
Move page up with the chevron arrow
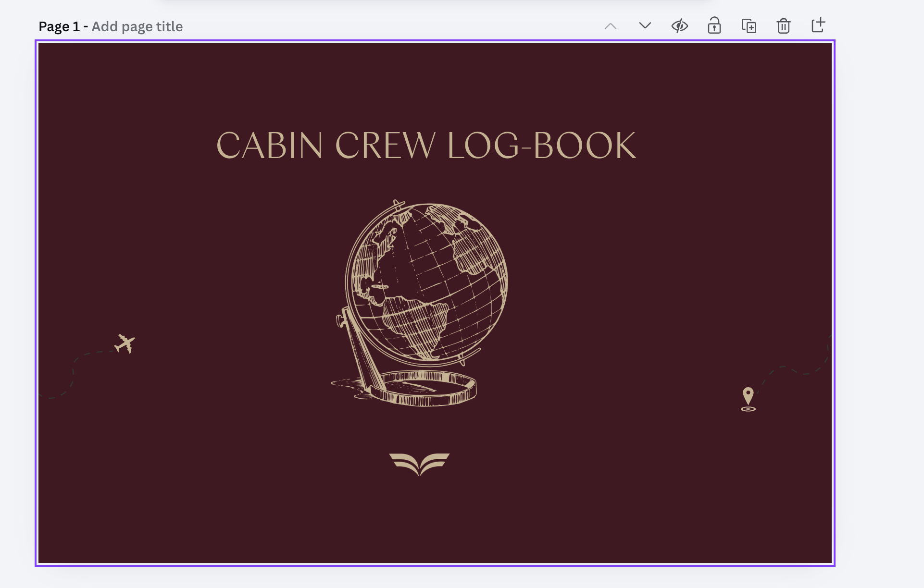coord(611,26)
